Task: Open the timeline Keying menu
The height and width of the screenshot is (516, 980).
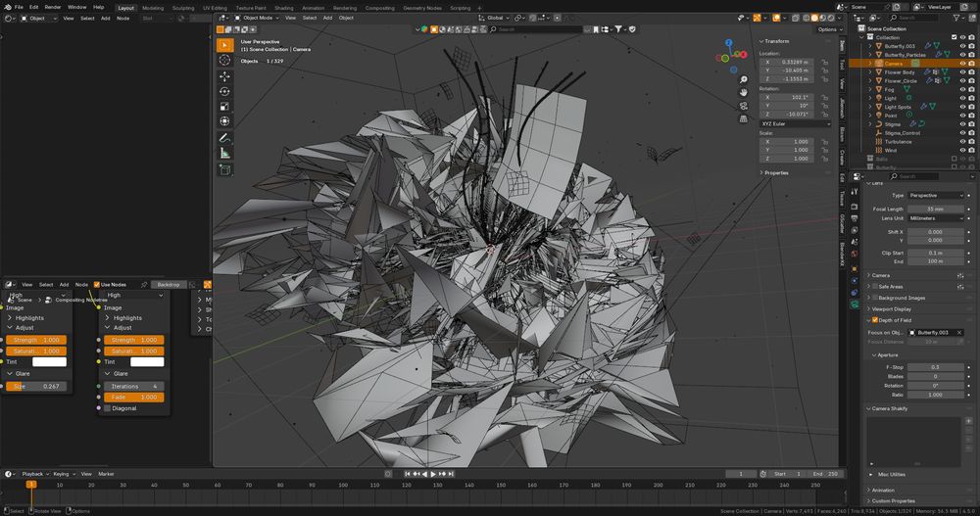Action: [64, 474]
